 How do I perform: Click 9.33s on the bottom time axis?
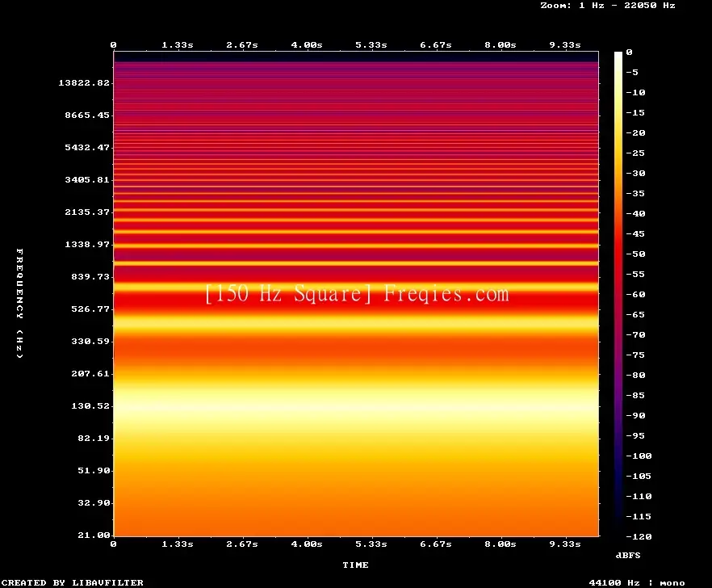pyautogui.click(x=565, y=544)
